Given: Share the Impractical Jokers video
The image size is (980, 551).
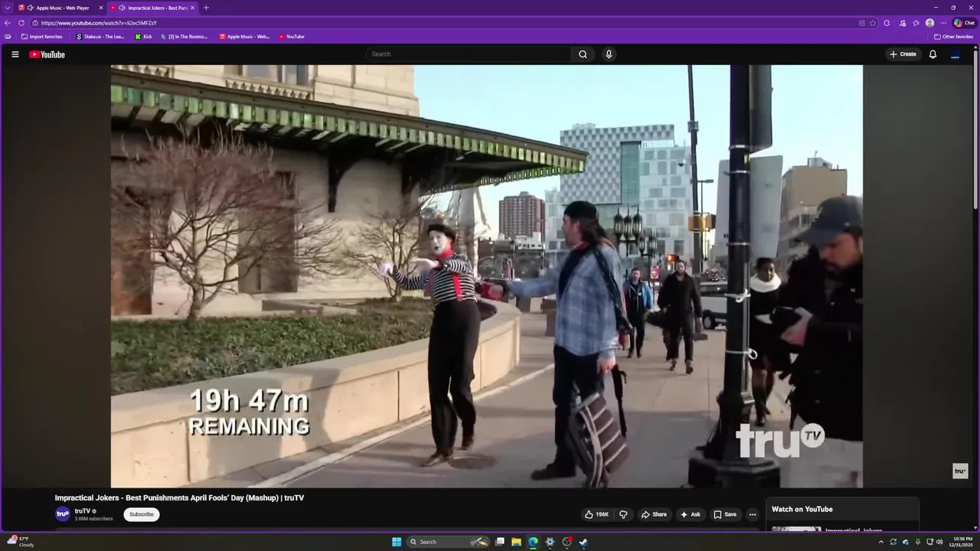Looking at the screenshot, I should click(x=654, y=514).
